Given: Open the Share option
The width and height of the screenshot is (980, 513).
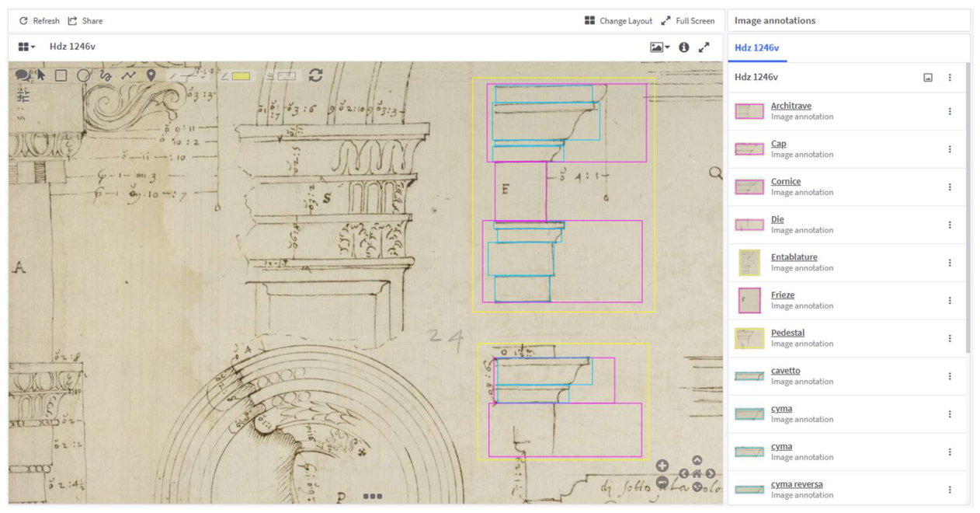Looking at the screenshot, I should coord(85,21).
